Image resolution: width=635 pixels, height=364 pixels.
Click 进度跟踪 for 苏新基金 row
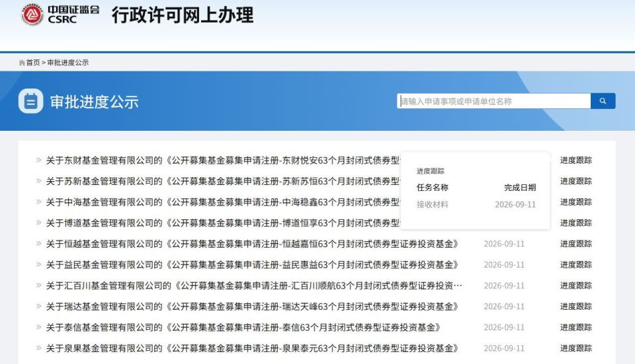coord(576,181)
